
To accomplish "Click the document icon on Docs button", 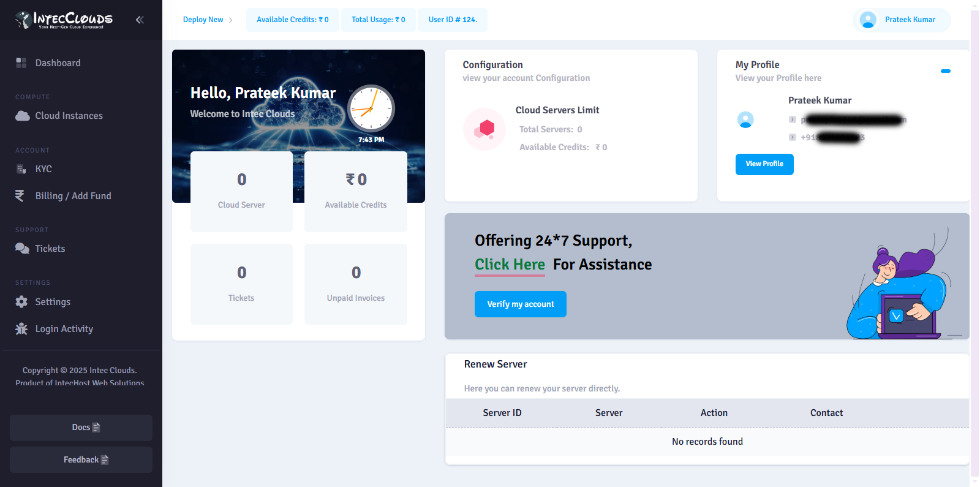I will (96, 428).
